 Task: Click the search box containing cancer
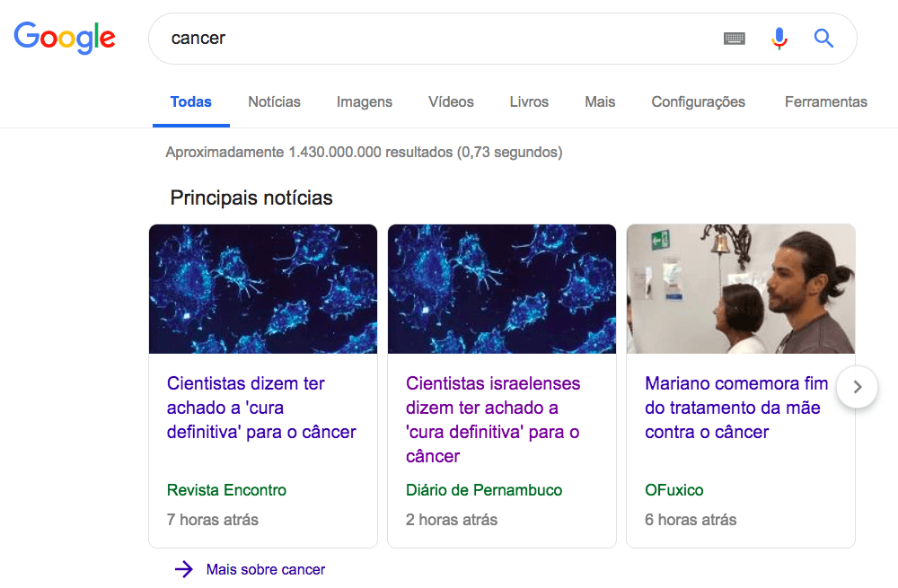click(431, 39)
